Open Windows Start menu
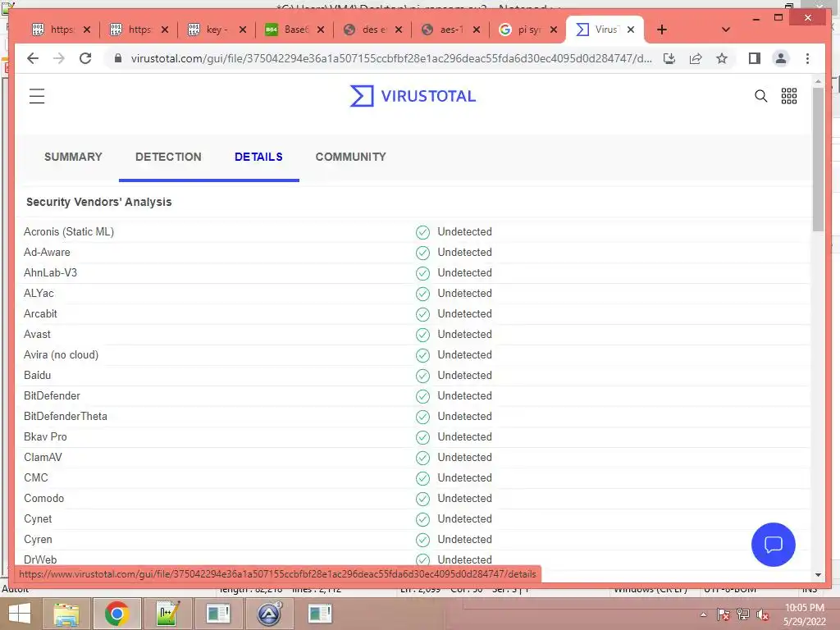Viewport: 840px width, 630px height. [20, 614]
